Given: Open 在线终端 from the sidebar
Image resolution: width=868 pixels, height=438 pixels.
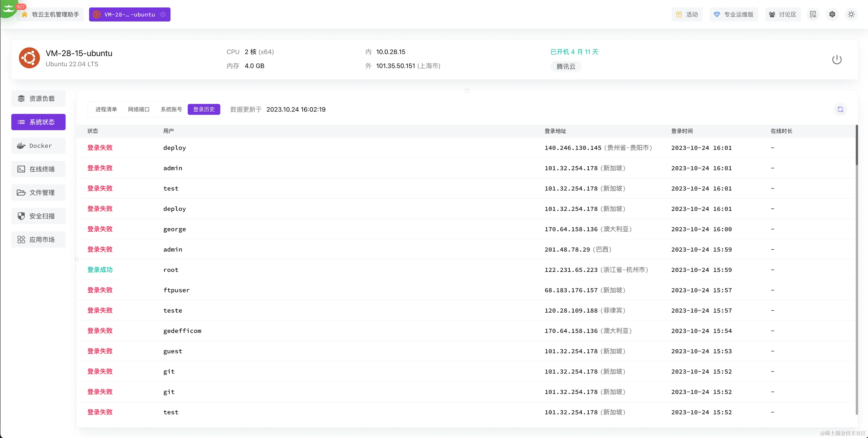Looking at the screenshot, I should click(x=38, y=169).
